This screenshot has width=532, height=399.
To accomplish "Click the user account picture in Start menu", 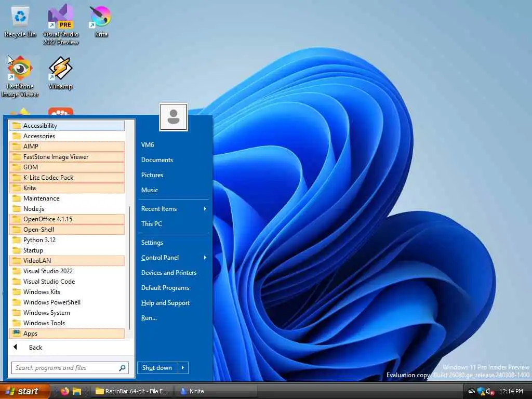I will (x=174, y=117).
